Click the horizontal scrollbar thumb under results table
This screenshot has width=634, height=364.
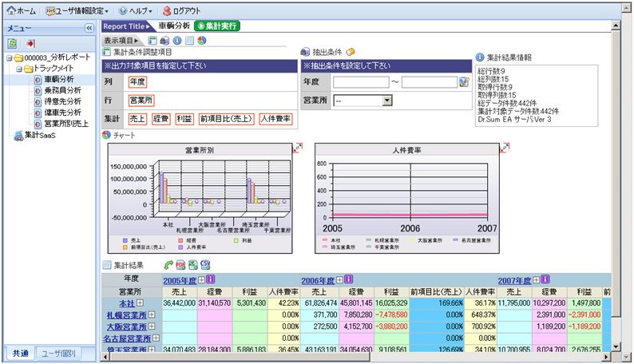240,357
